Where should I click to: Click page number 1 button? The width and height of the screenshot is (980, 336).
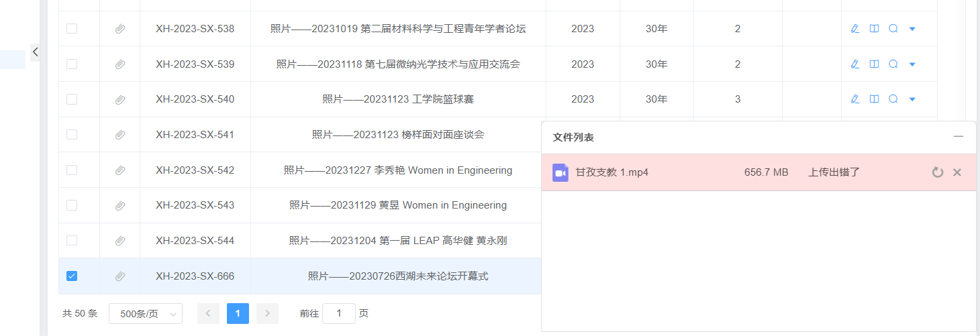pyautogui.click(x=238, y=313)
